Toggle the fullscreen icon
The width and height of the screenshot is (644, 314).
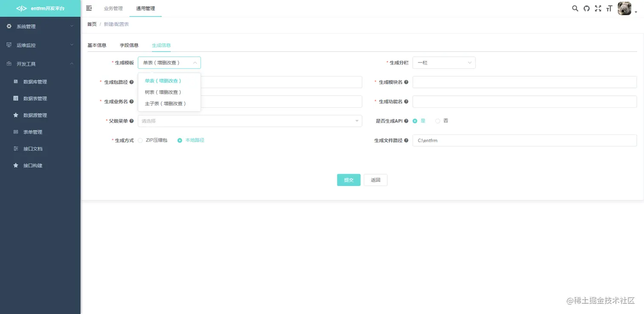(598, 8)
